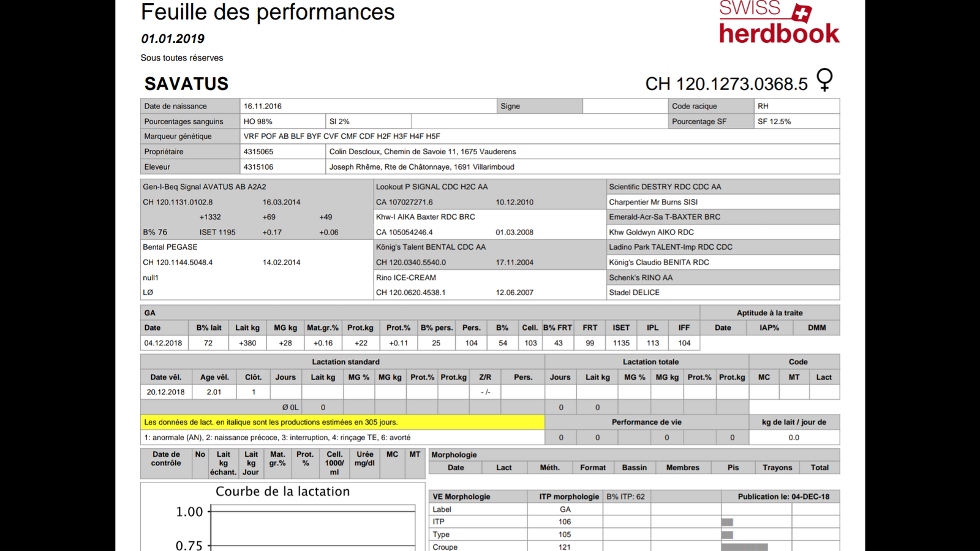980x551 pixels.
Task: Select the birth date 16.11.2016 field
Action: click(x=263, y=107)
